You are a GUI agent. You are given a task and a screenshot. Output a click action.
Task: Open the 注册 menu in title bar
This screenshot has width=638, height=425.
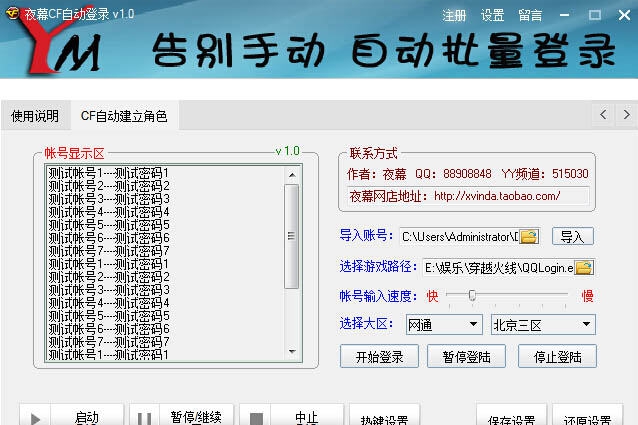454,15
